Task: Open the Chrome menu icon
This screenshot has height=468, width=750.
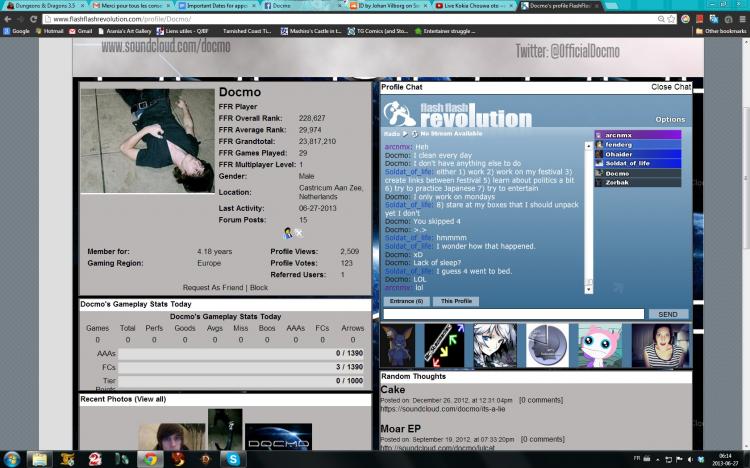Action: coord(742,19)
